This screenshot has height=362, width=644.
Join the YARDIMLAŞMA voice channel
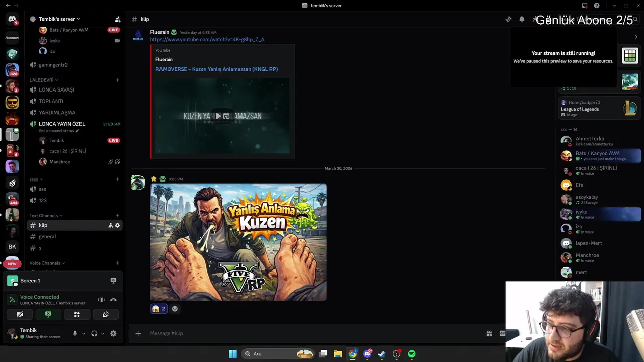pos(74,113)
